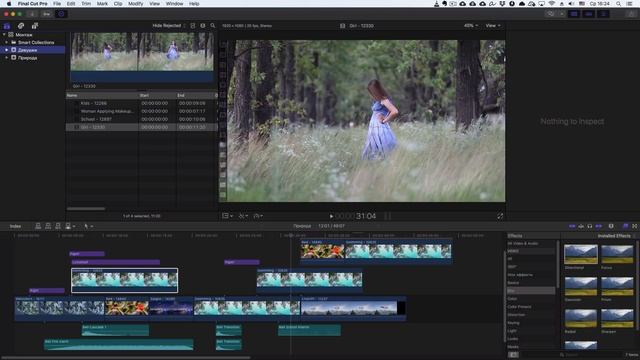Open the viewer View options dropdown

pyautogui.click(x=493, y=26)
